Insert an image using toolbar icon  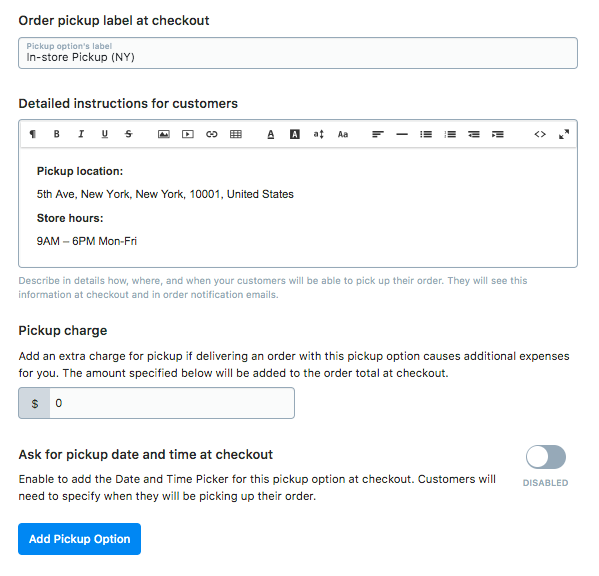[x=164, y=134]
